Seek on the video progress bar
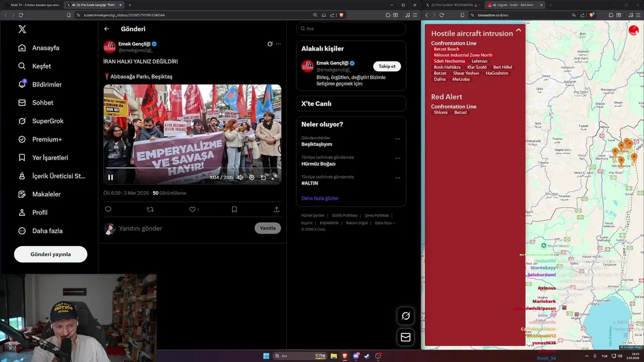This screenshot has width=644, height=362. click(x=192, y=168)
